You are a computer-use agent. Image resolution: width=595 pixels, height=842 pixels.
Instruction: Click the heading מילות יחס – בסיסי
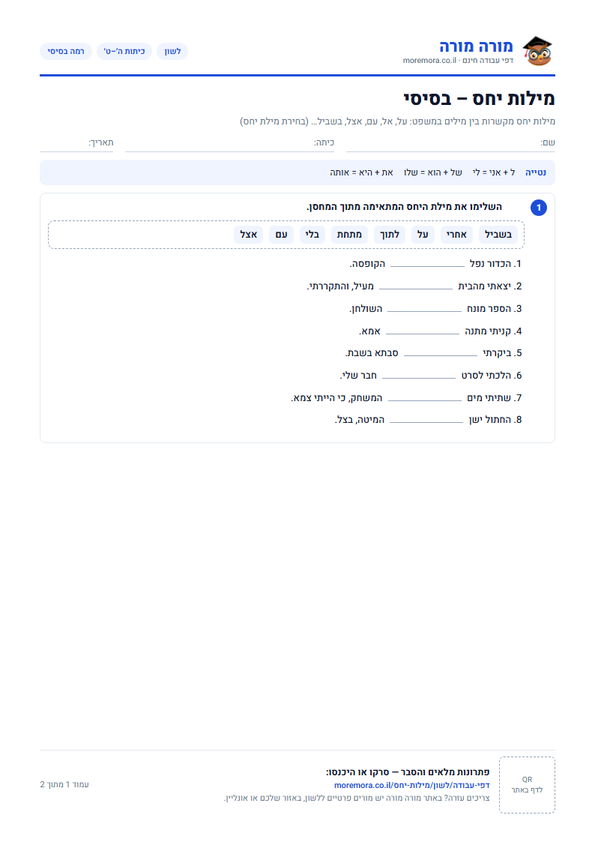coord(479,99)
